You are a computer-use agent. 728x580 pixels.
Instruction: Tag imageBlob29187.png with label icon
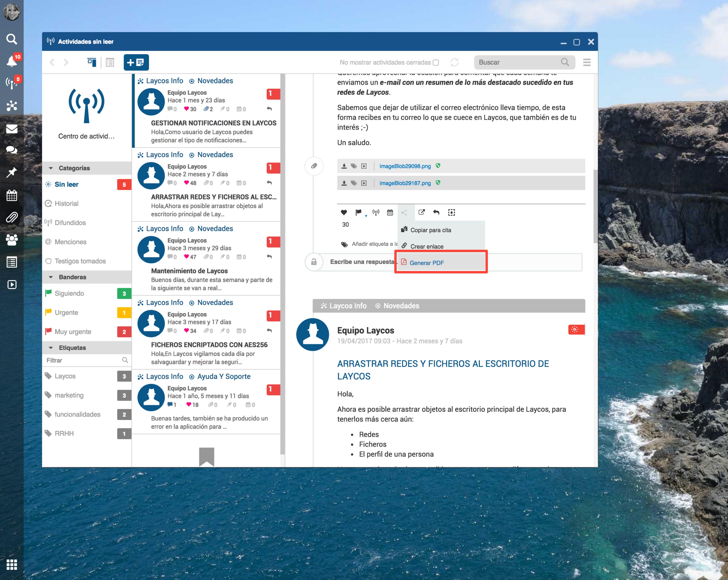[354, 183]
